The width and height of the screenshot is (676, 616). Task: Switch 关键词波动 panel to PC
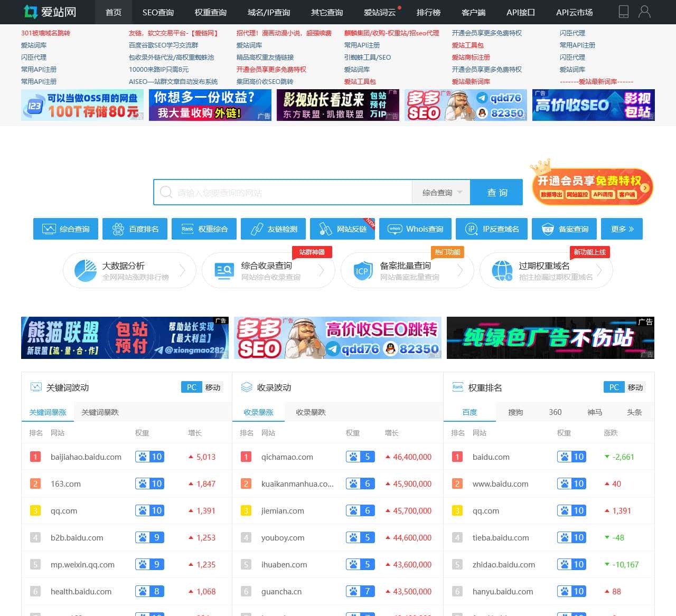point(192,387)
